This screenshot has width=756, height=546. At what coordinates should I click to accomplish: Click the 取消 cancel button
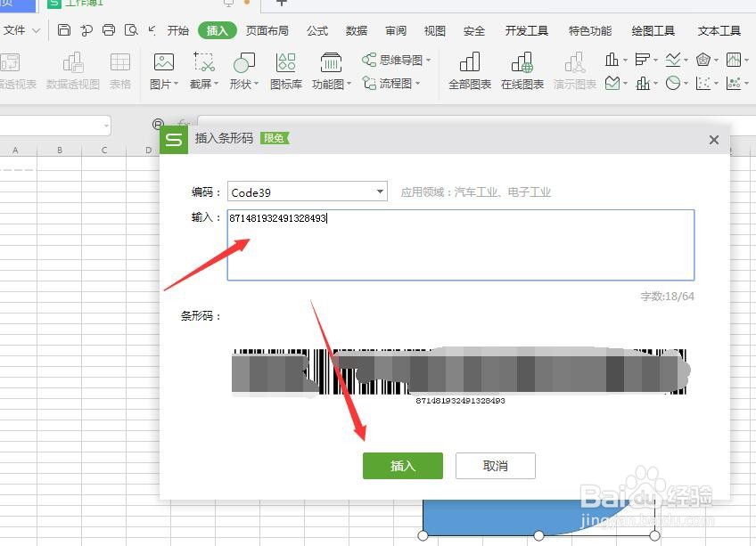[x=495, y=466]
